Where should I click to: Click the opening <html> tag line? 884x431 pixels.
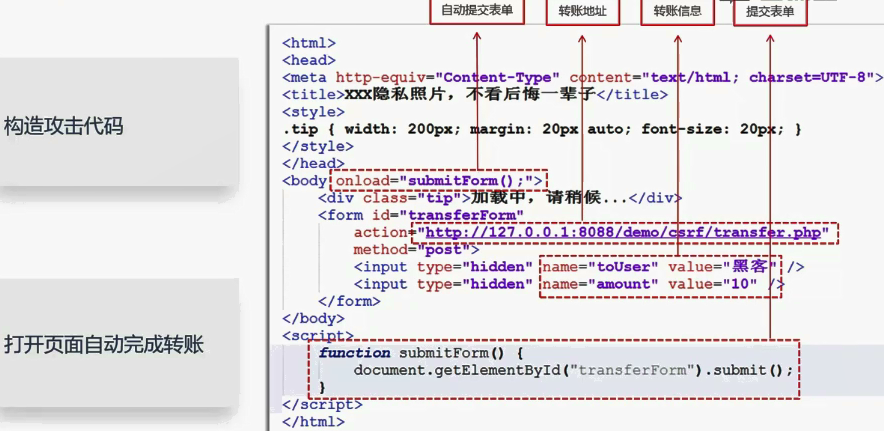[x=309, y=42]
